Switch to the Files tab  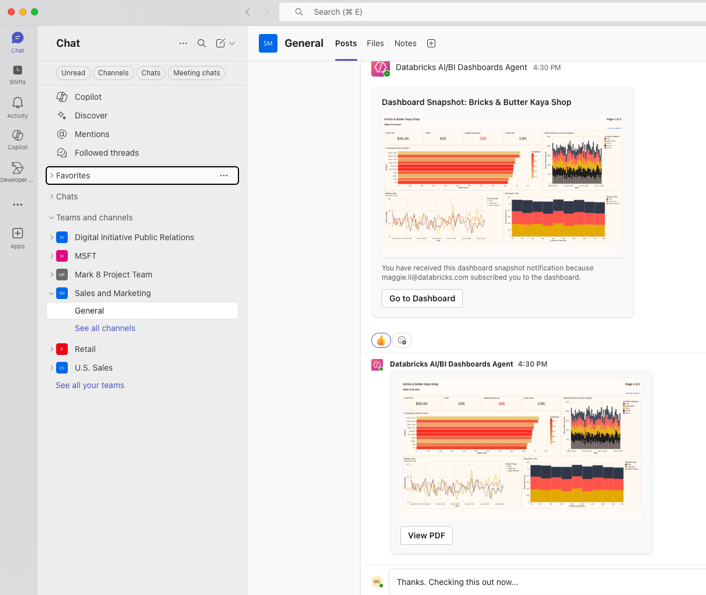pos(375,43)
